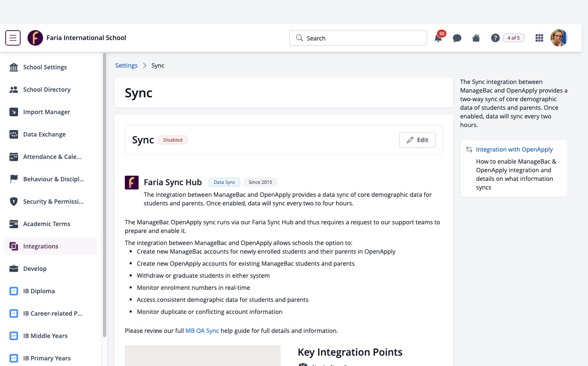This screenshot has width=588, height=366.
Task: Open the hamburger sidebar menu
Action: click(13, 38)
